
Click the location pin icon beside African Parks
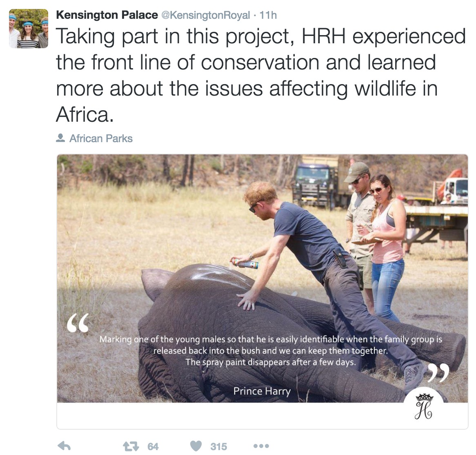(x=60, y=138)
